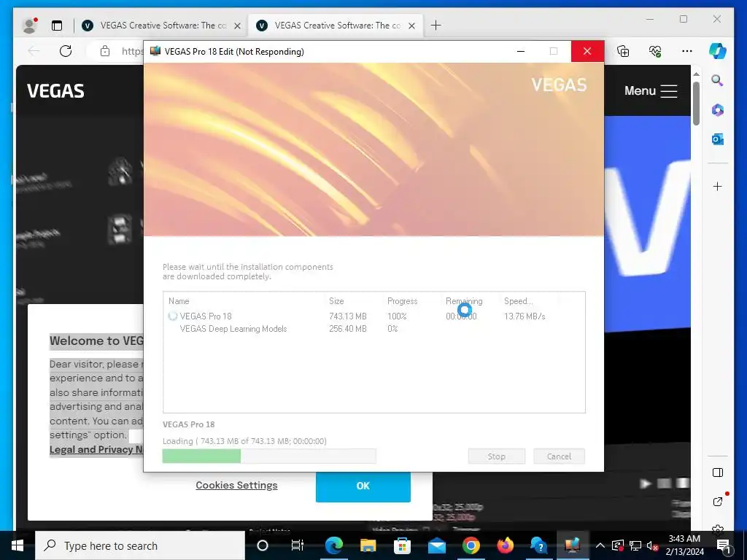Open the Copilot icon in Edge
The height and width of the screenshot is (560, 747).
click(717, 51)
